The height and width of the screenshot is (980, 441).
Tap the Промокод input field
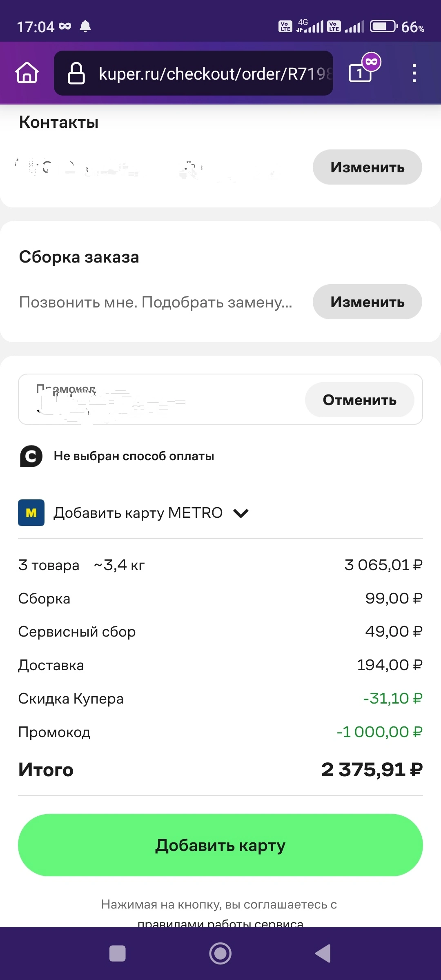(x=161, y=399)
